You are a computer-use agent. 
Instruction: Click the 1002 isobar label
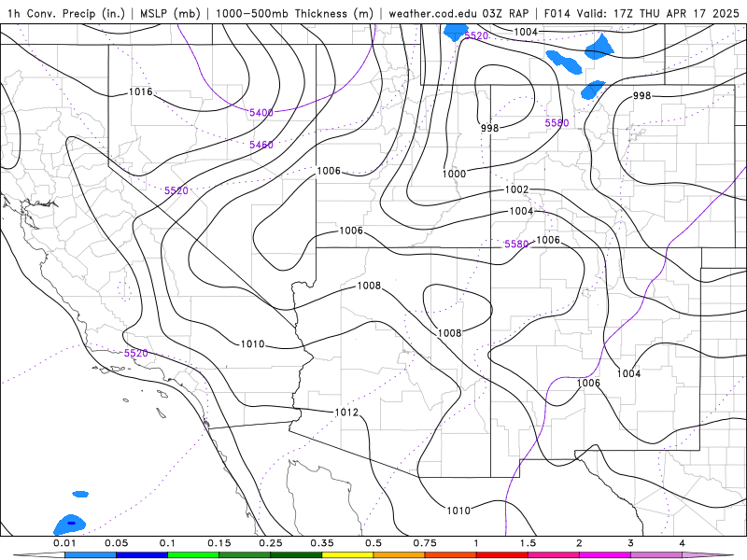516,189
